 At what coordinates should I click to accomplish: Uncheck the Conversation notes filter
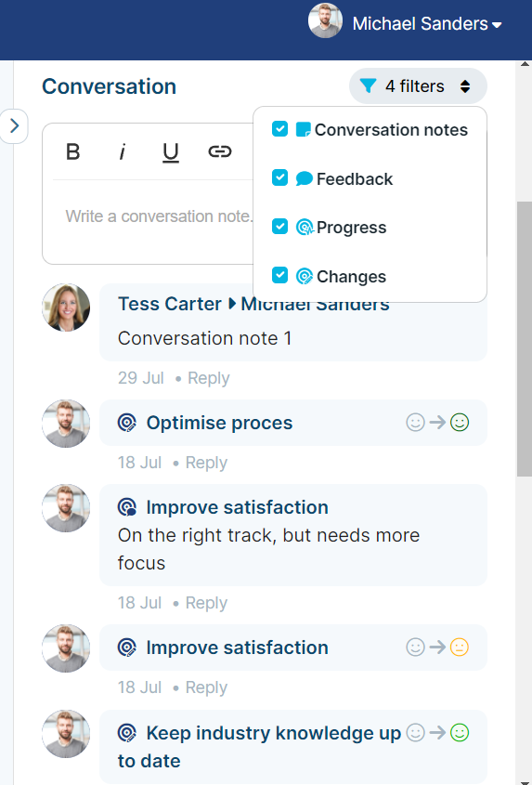[x=279, y=129]
